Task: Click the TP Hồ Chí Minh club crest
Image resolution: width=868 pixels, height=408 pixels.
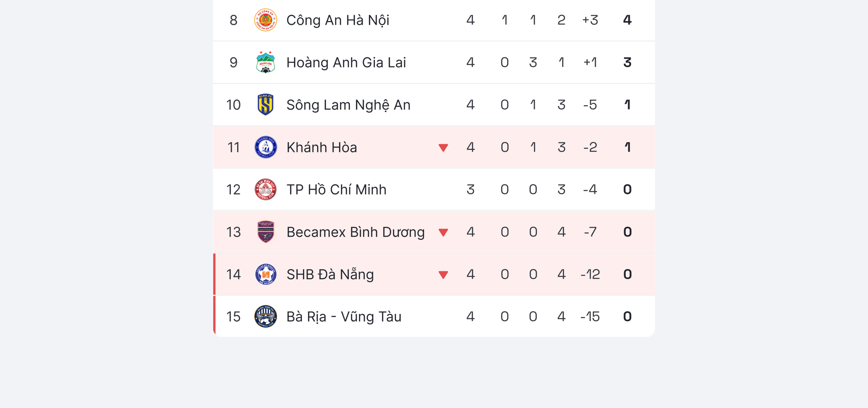Action: [265, 190]
